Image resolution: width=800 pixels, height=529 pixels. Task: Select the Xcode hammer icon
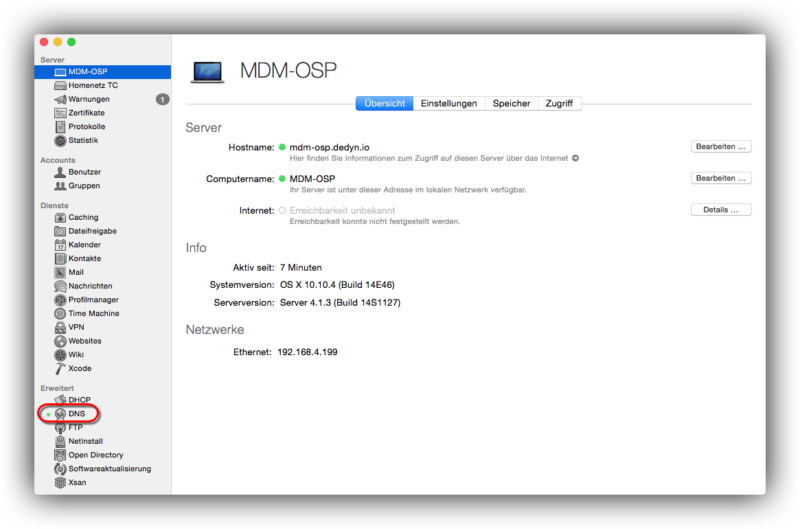point(60,369)
